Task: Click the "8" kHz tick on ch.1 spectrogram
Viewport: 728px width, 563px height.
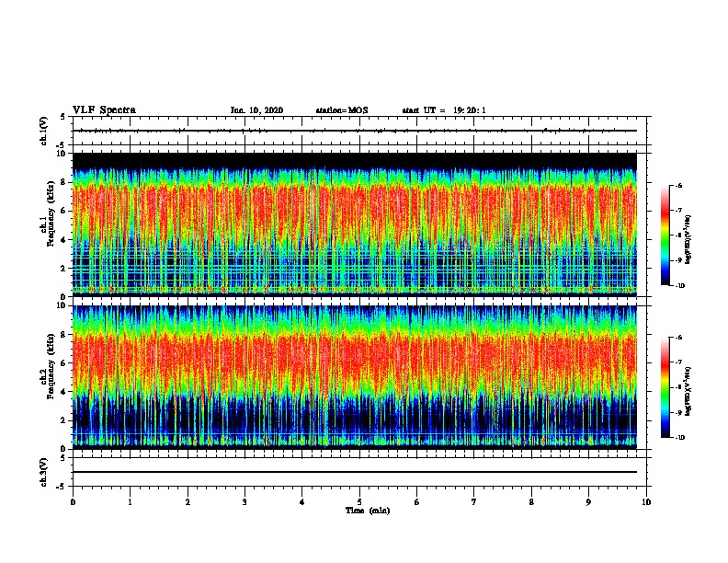Action: pyautogui.click(x=63, y=182)
